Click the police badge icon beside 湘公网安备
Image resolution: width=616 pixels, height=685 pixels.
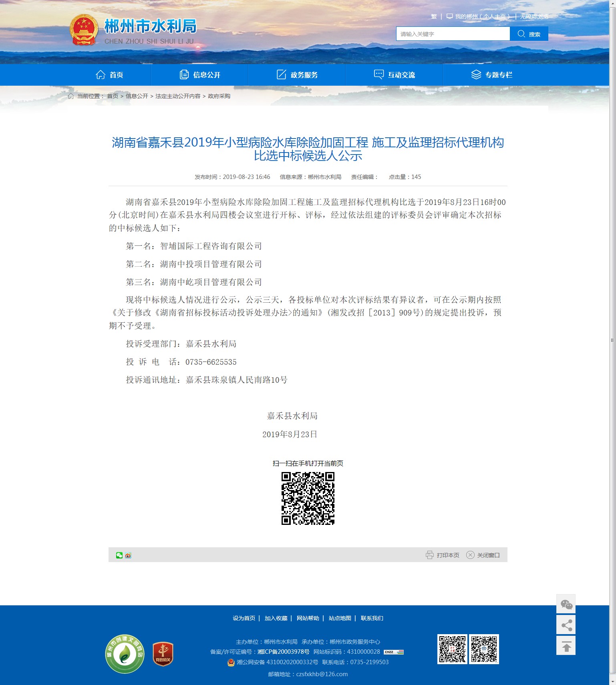(231, 662)
